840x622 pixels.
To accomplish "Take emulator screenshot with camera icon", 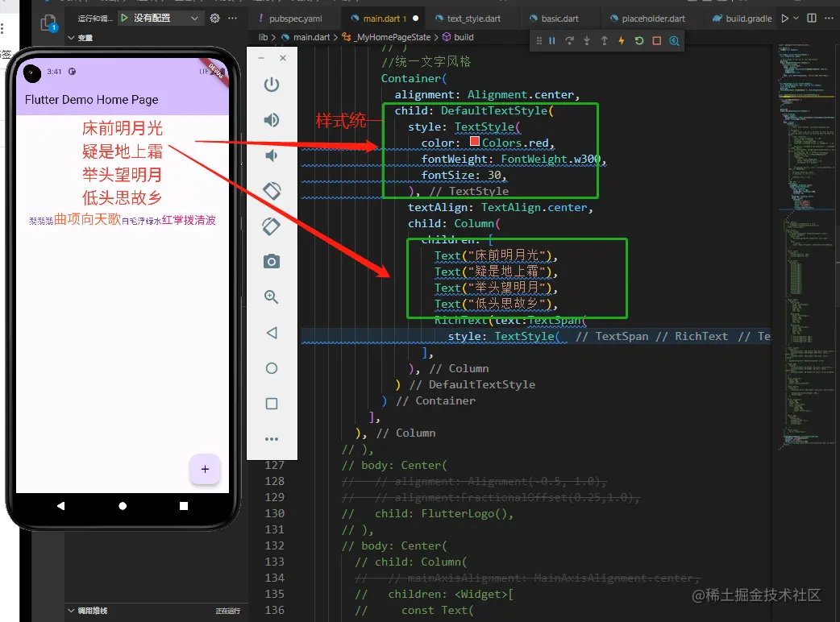I will click(272, 261).
